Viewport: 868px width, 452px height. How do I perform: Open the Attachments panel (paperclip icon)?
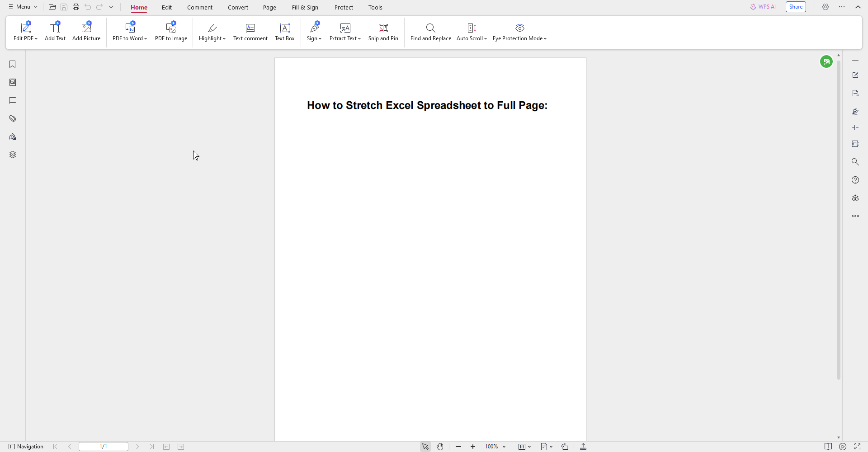(x=13, y=118)
